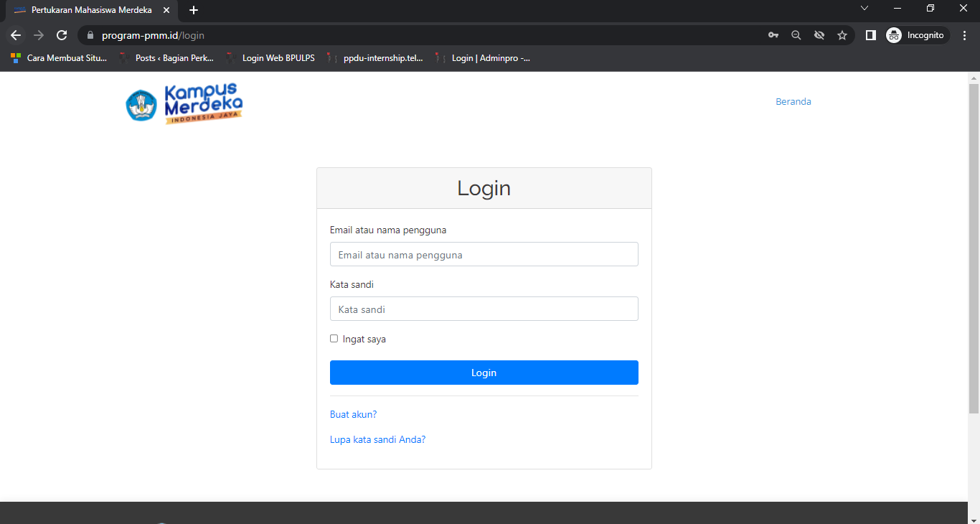Click the zoom magnifier icon in address bar
The image size is (980, 524).
[796, 35]
